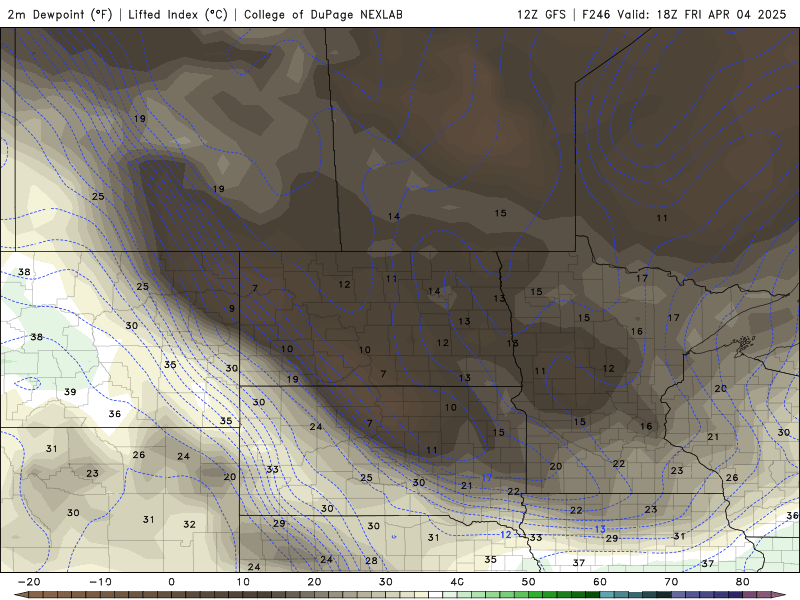Viewport: 800px width, 600px height.
Task: Click the 70 label on the color scale
Action: (x=671, y=582)
